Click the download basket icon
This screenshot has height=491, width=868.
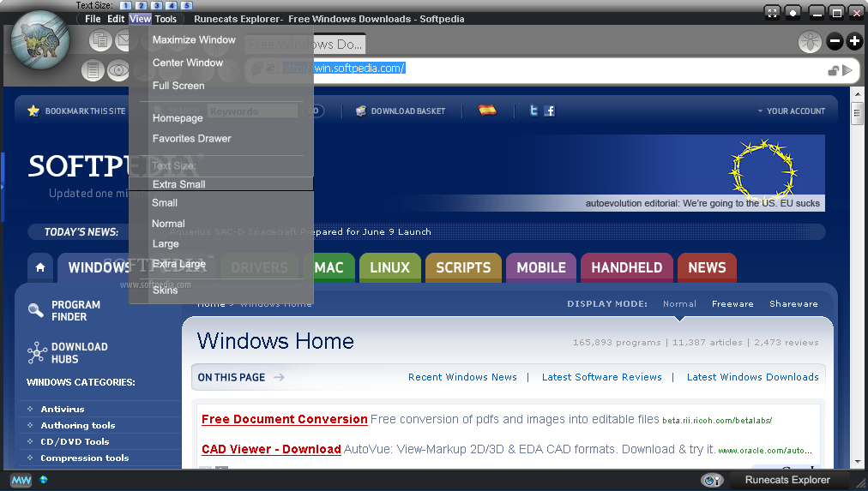[361, 111]
